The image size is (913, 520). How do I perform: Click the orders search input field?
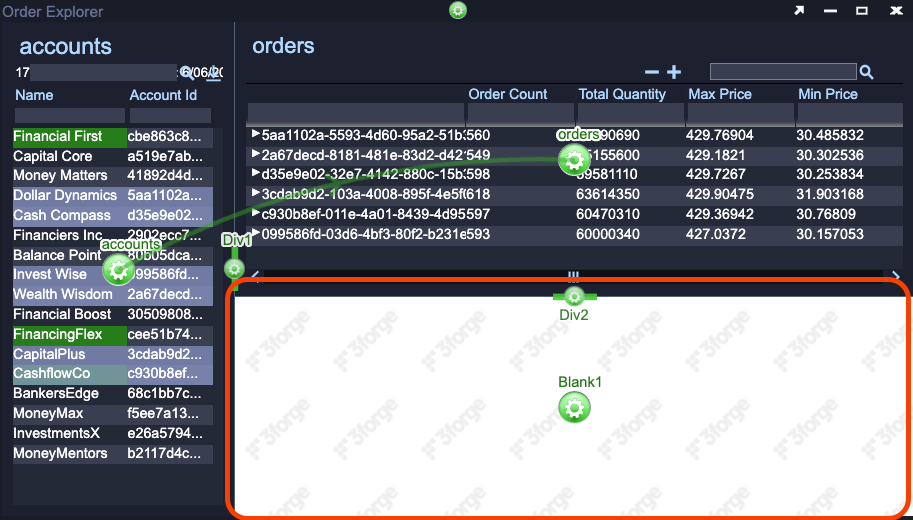click(x=783, y=72)
